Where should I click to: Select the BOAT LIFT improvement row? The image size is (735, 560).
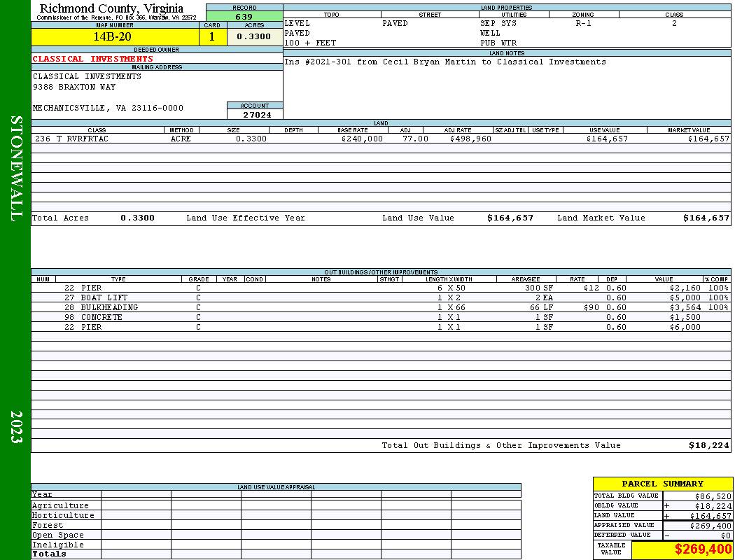point(381,298)
